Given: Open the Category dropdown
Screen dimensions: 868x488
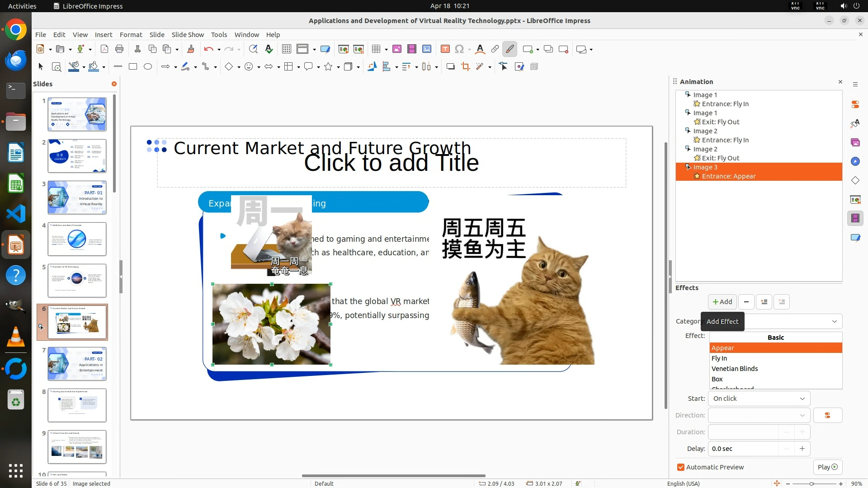Looking at the screenshot, I should [834, 321].
